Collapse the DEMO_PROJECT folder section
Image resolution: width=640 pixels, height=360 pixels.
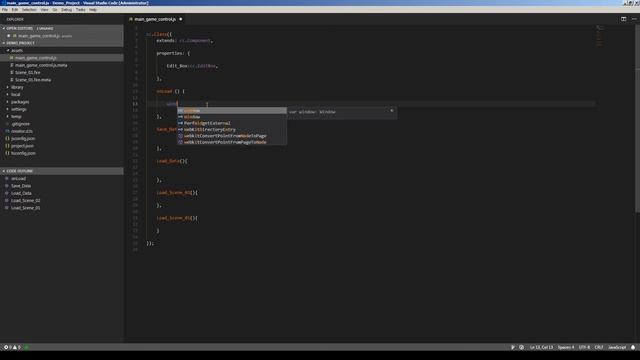(62, 43)
